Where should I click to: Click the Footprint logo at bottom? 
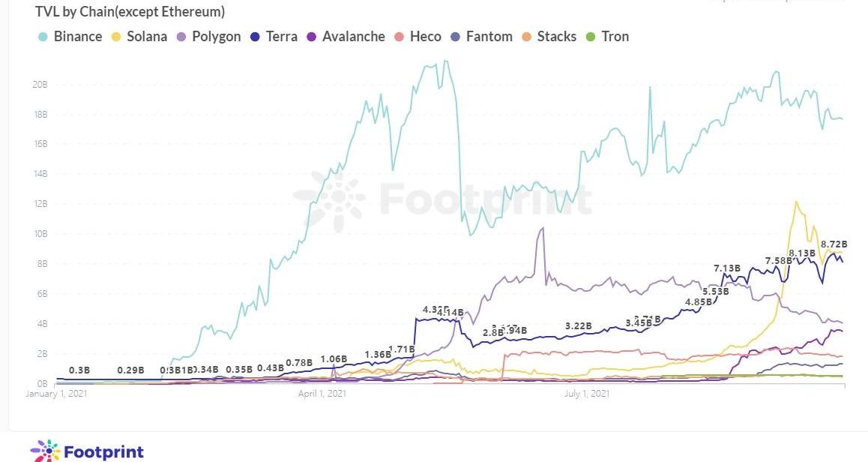87,451
